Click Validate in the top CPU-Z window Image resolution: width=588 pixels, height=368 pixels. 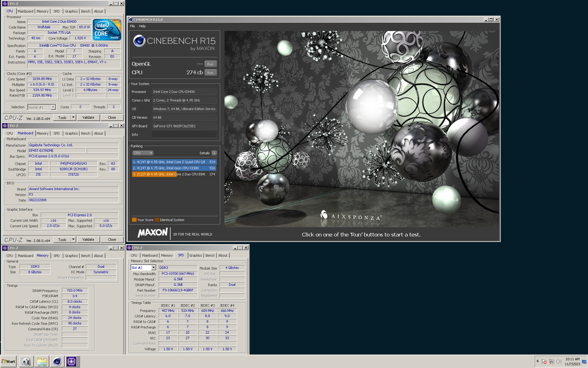(x=88, y=117)
